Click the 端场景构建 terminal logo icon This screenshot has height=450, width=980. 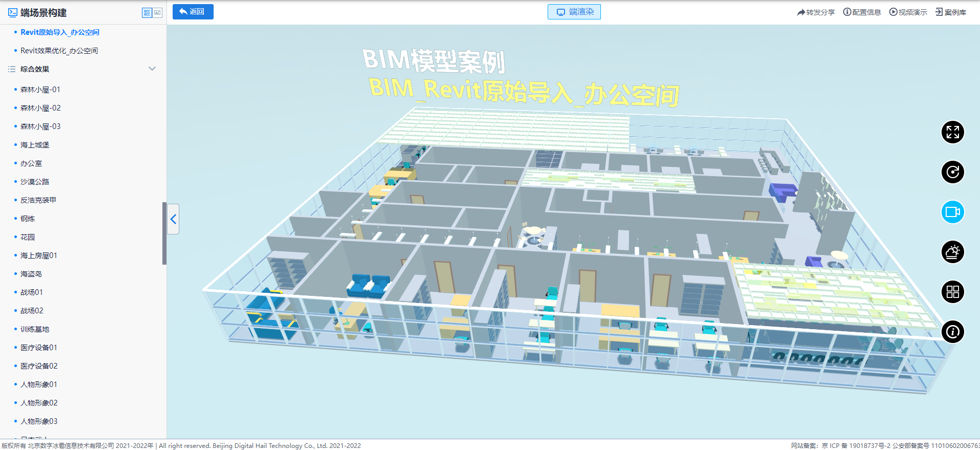pyautogui.click(x=13, y=13)
